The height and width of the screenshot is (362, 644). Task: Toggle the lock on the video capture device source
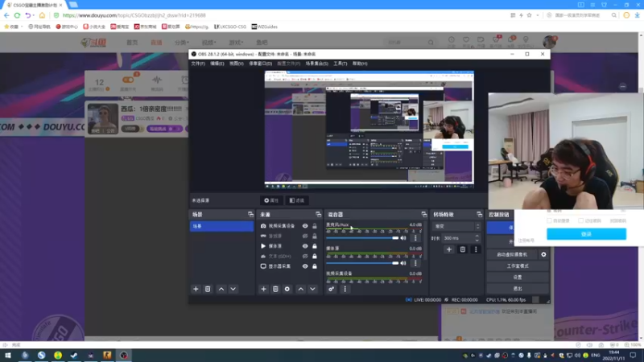tap(315, 226)
